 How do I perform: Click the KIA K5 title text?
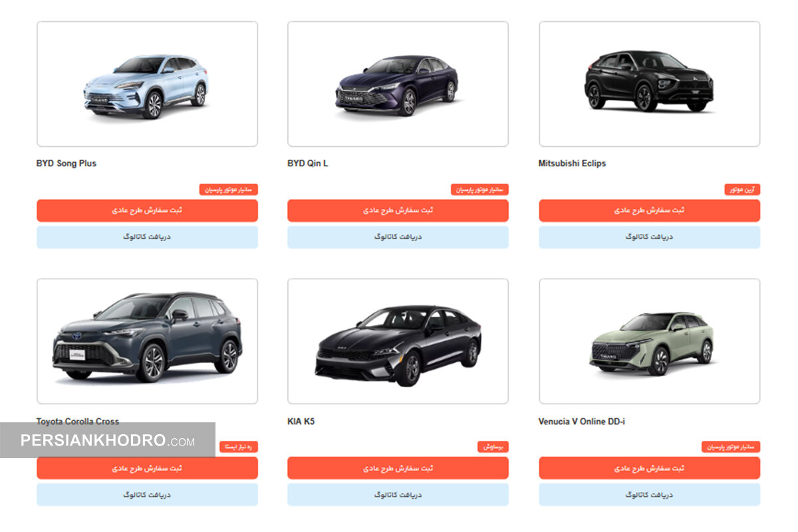(301, 422)
